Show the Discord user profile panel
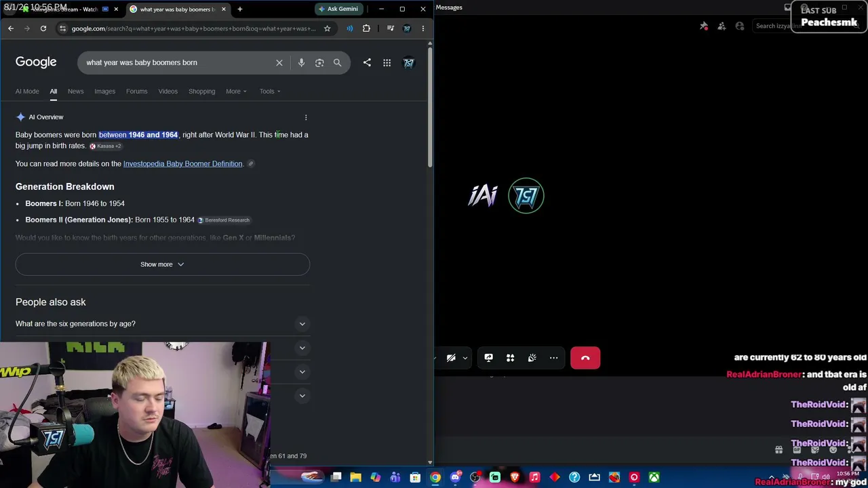This screenshot has height=488, width=868. click(740, 26)
